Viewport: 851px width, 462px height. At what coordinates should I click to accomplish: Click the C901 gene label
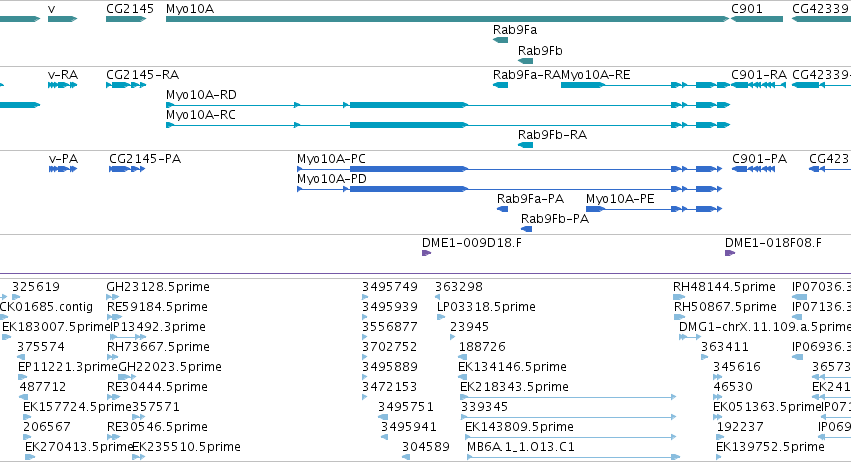(x=747, y=9)
